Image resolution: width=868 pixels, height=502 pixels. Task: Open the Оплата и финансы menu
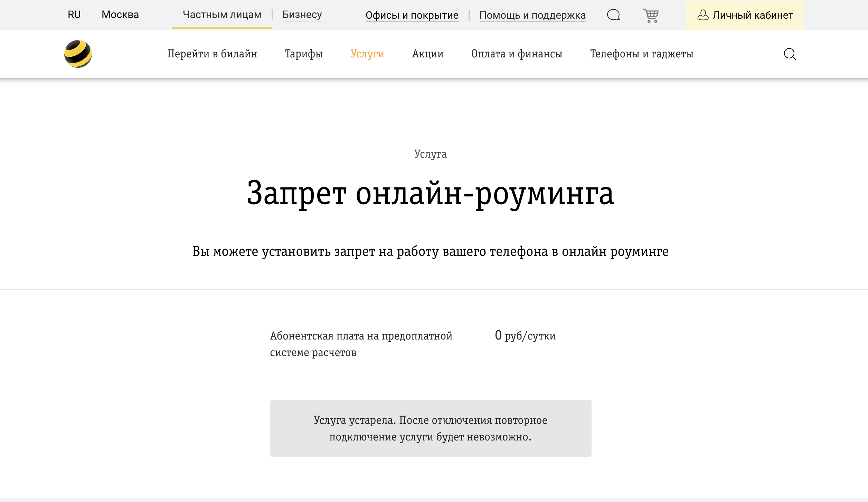517,54
